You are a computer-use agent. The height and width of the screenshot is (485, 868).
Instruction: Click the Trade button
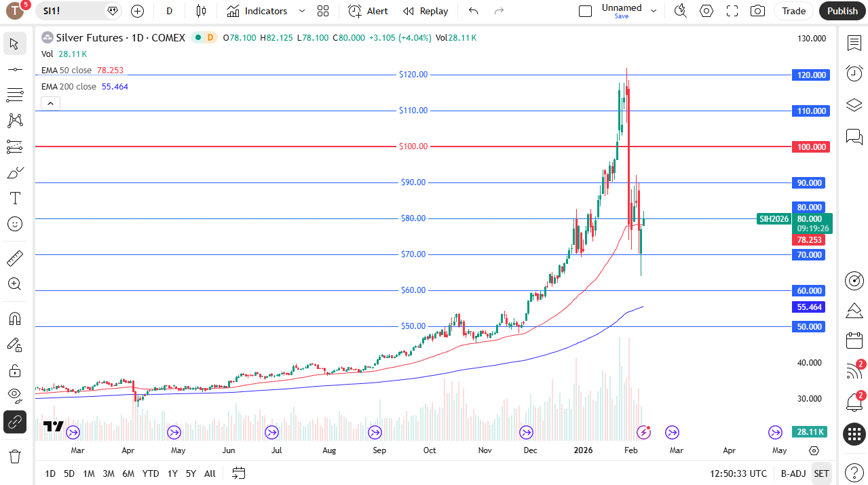click(x=793, y=11)
